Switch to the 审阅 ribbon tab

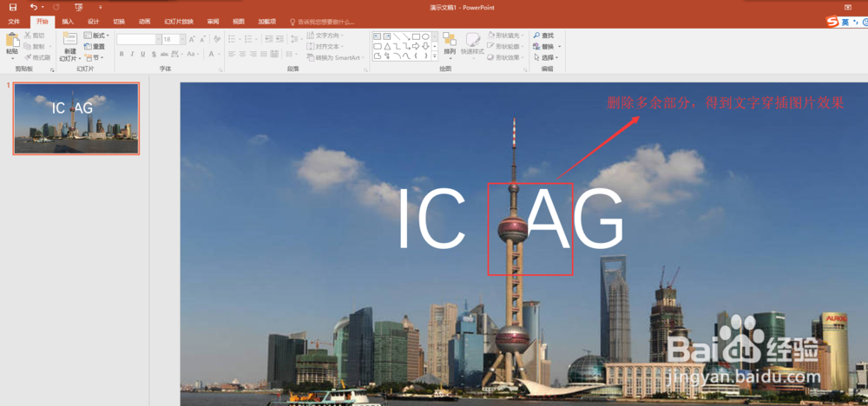[x=213, y=22]
